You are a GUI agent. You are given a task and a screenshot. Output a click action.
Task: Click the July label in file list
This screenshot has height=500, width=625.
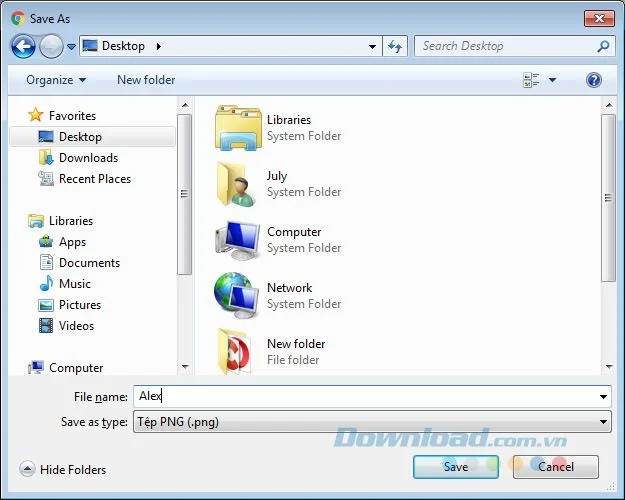277,176
